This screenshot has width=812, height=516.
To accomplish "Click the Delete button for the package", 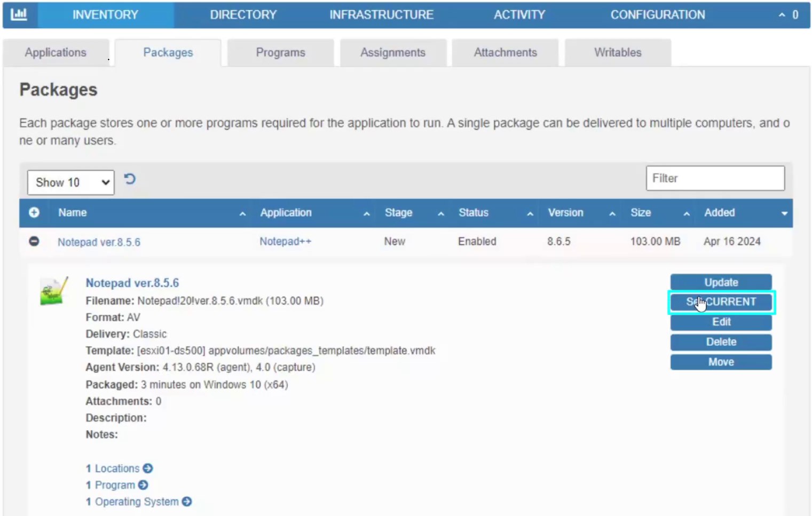I will click(x=721, y=342).
